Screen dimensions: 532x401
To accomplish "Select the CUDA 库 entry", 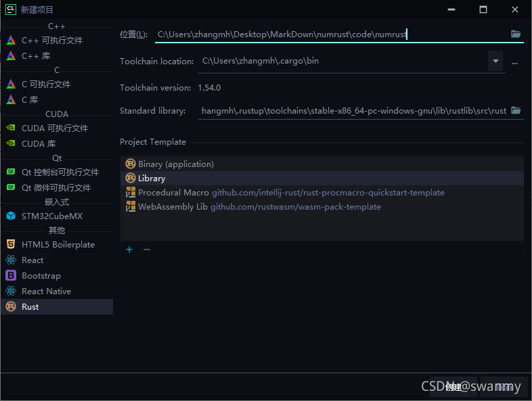I will click(57, 144).
